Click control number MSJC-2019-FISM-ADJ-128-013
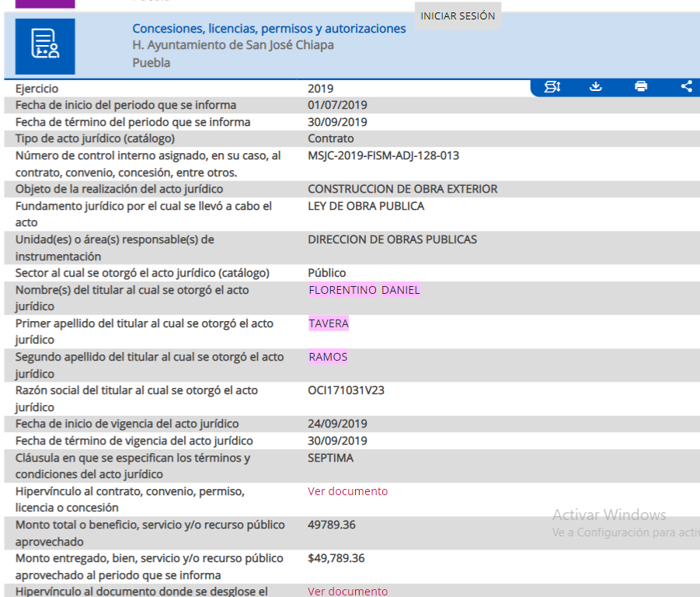Viewport: 700px width, 597px height. click(x=383, y=155)
